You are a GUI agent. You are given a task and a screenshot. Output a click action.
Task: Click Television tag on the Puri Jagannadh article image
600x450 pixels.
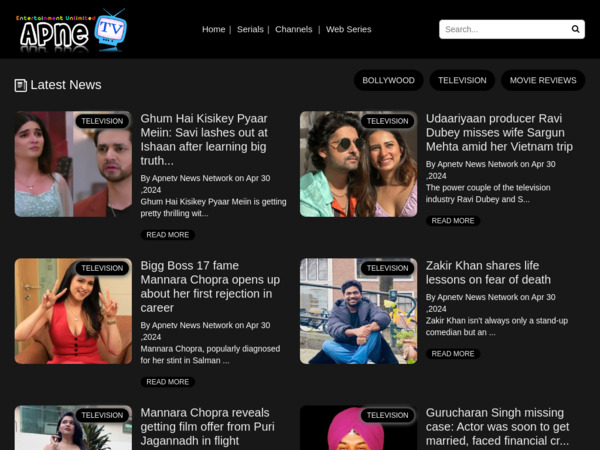coord(102,415)
